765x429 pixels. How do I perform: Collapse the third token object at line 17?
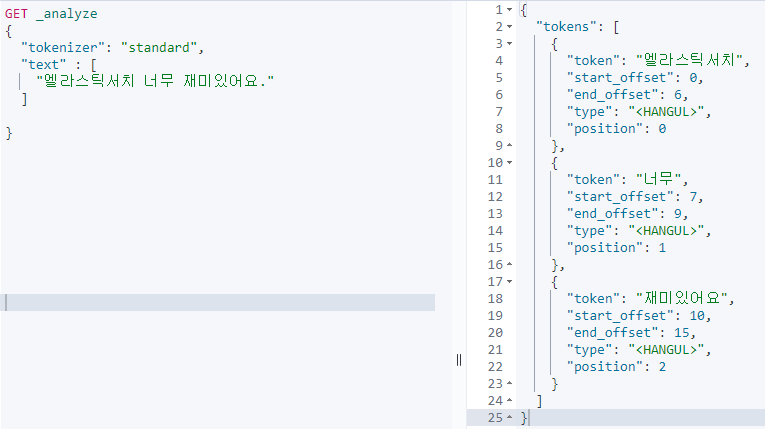pyautogui.click(x=509, y=282)
